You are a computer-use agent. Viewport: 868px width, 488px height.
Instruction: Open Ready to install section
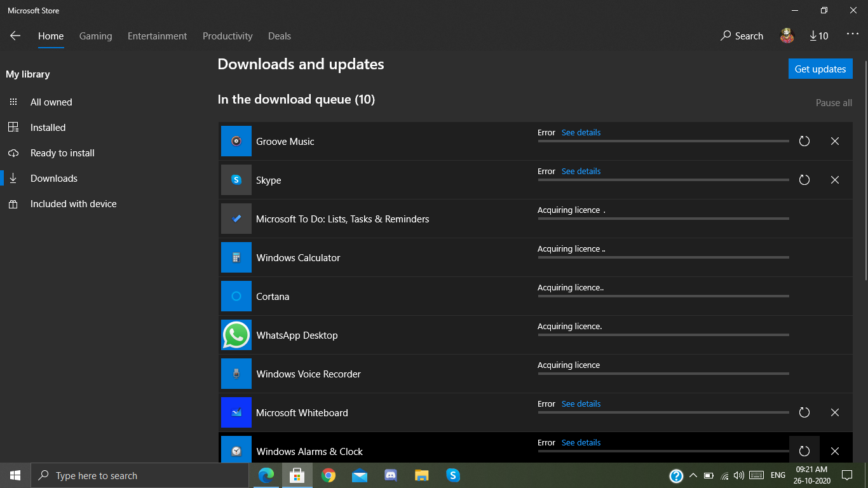pos(62,152)
